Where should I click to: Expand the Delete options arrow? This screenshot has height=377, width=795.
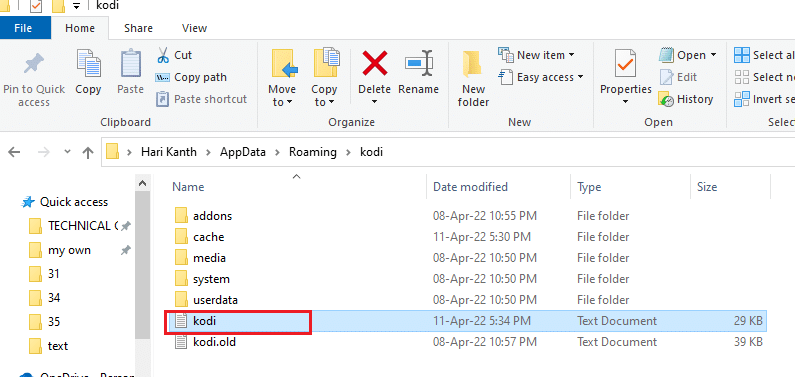374,102
